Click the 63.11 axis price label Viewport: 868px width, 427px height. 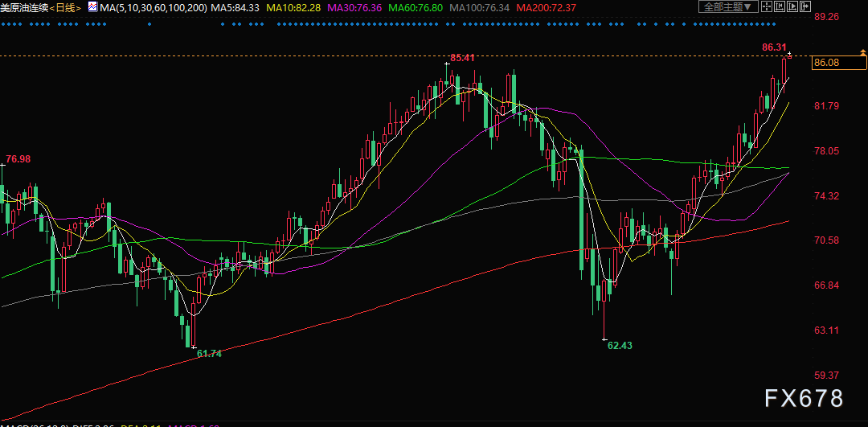coord(827,330)
